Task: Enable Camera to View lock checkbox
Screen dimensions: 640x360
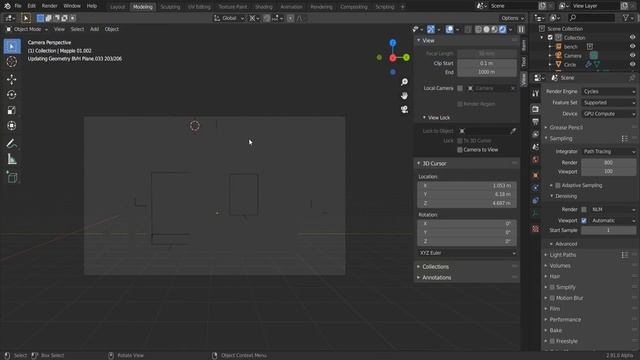Action: pos(460,150)
